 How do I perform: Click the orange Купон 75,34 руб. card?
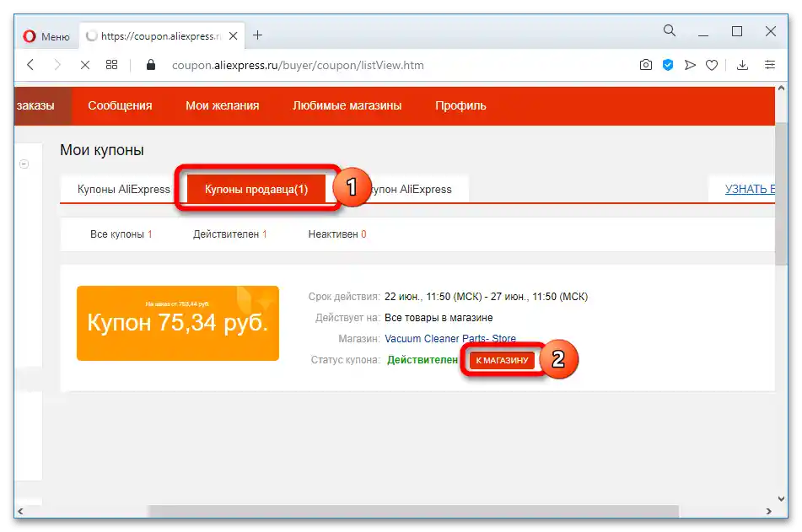click(177, 323)
